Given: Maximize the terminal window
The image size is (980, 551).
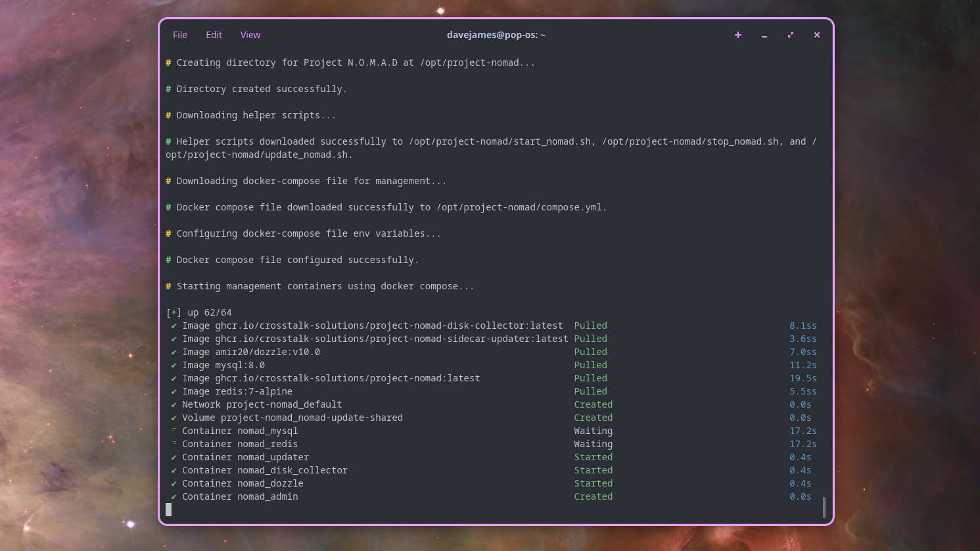Looking at the screenshot, I should pos(790,35).
